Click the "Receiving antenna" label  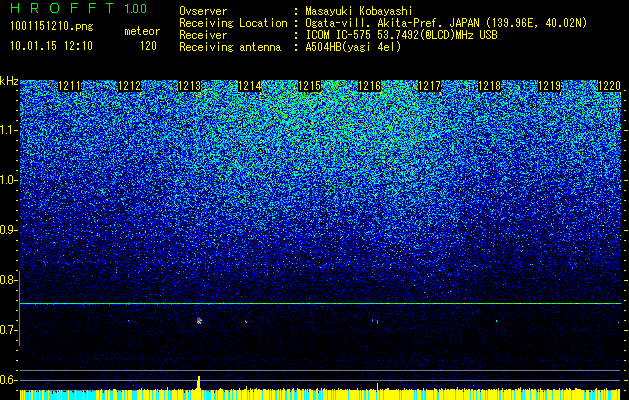[x=230, y=47]
